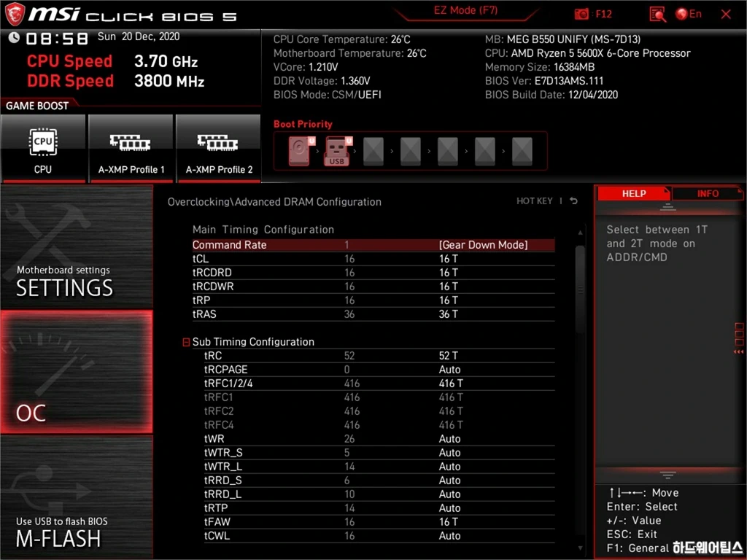Viewport: 747px width, 560px height.
Task: Switch to the HELP tab
Action: (634, 193)
